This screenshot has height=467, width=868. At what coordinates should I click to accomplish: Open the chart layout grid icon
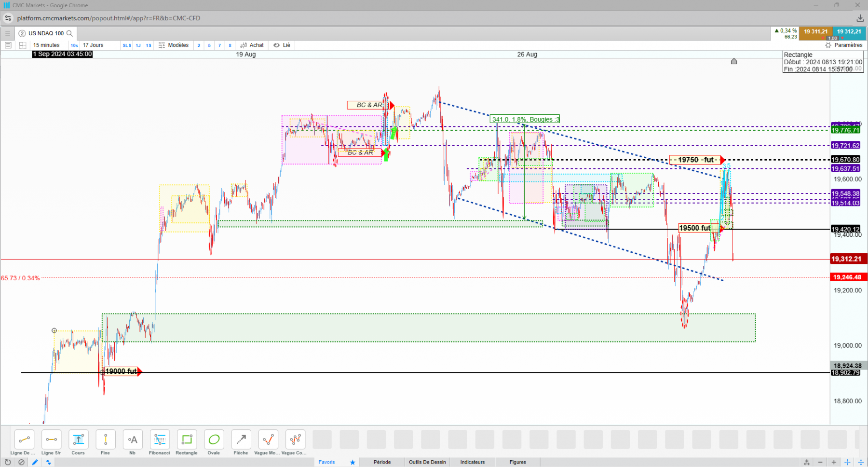click(22, 45)
